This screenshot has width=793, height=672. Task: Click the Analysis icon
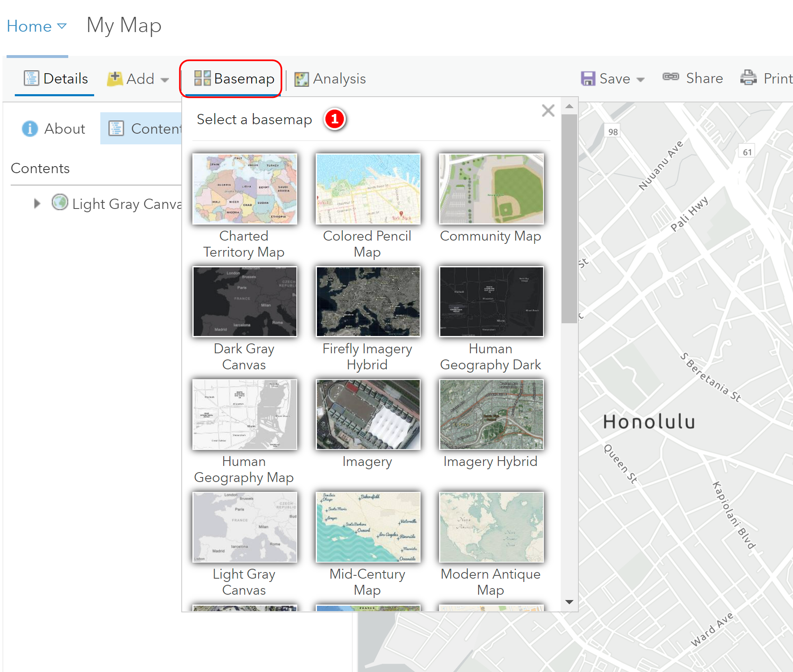pos(301,79)
